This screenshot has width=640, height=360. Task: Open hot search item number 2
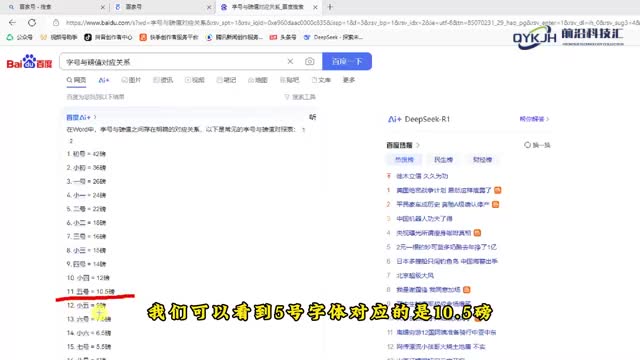click(442, 204)
